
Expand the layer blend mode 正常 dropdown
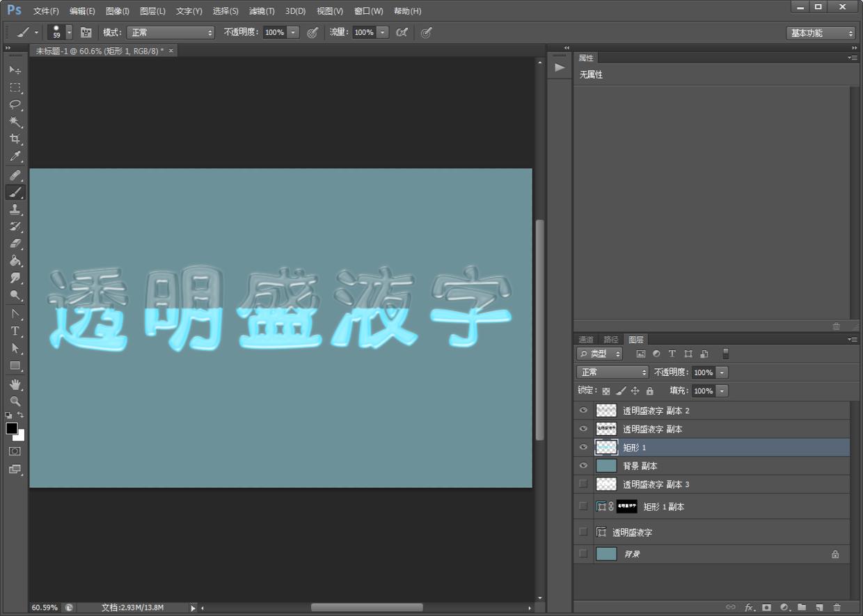coord(612,372)
